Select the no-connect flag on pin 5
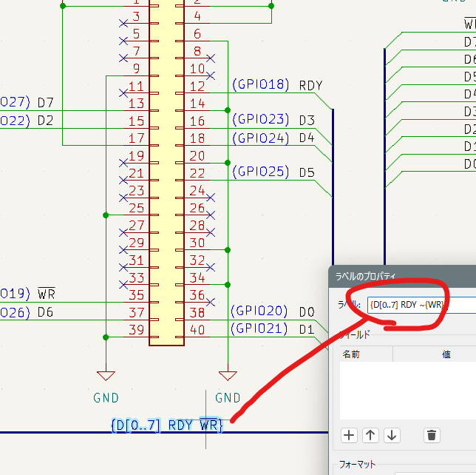The width and height of the screenshot is (476, 475). [x=123, y=41]
